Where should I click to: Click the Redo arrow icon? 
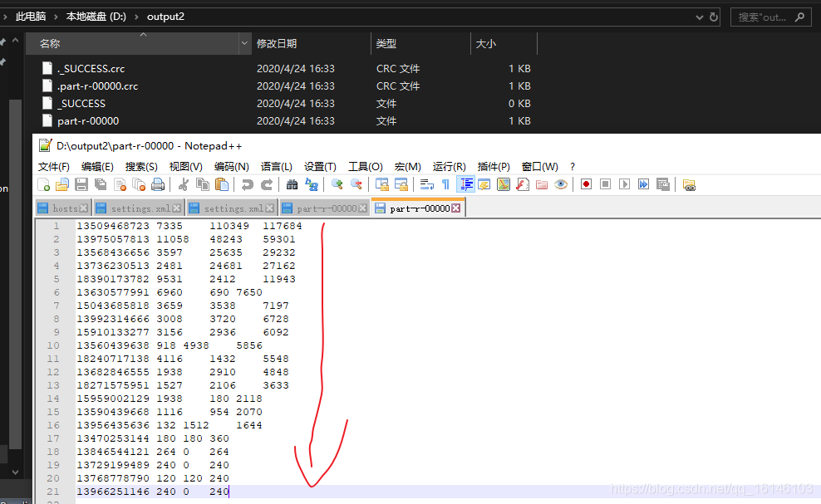(267, 184)
